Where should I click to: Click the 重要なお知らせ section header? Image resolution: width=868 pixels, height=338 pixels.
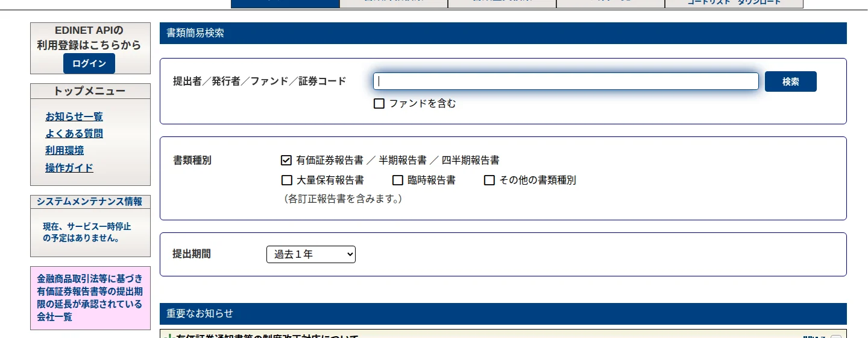[x=503, y=313]
